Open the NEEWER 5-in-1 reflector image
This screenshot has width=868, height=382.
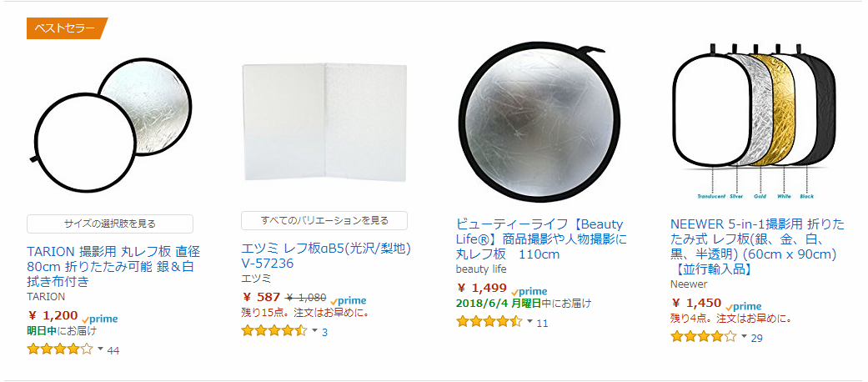click(752, 121)
